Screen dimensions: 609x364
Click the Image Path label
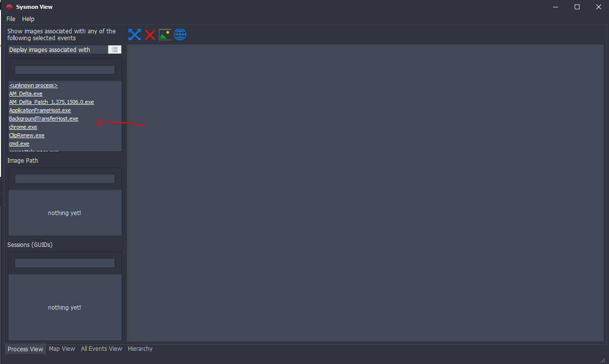point(23,161)
